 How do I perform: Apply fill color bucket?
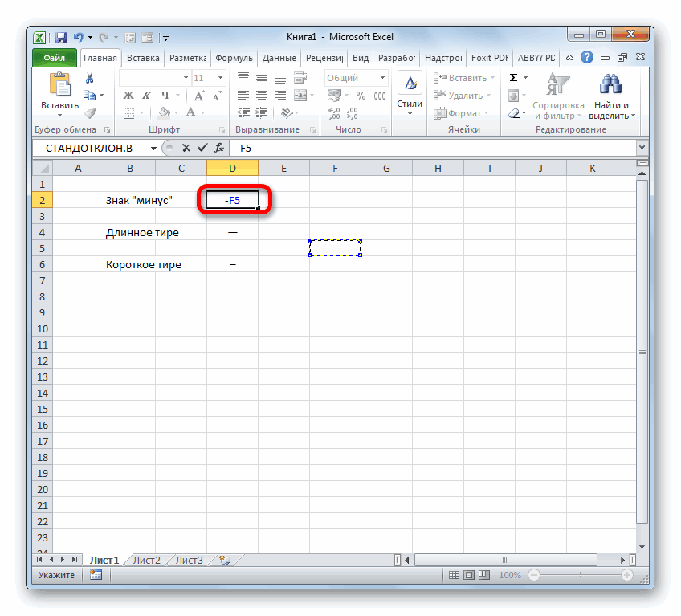tap(164, 113)
